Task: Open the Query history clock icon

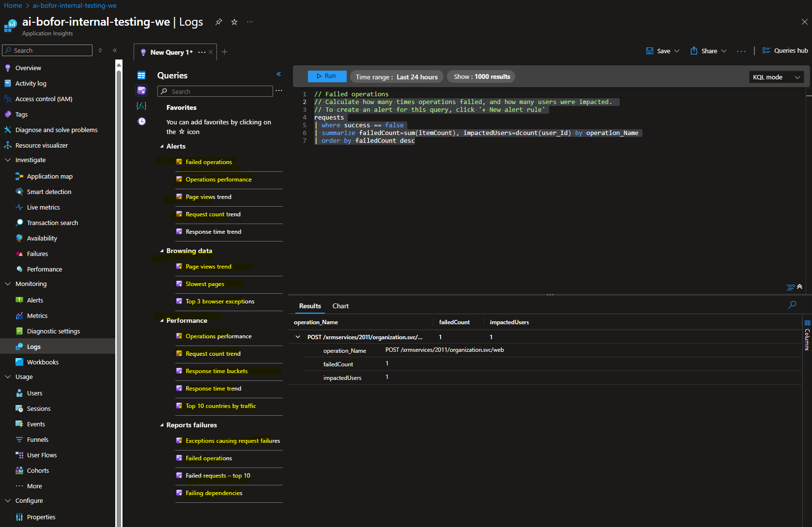Action: tap(141, 121)
